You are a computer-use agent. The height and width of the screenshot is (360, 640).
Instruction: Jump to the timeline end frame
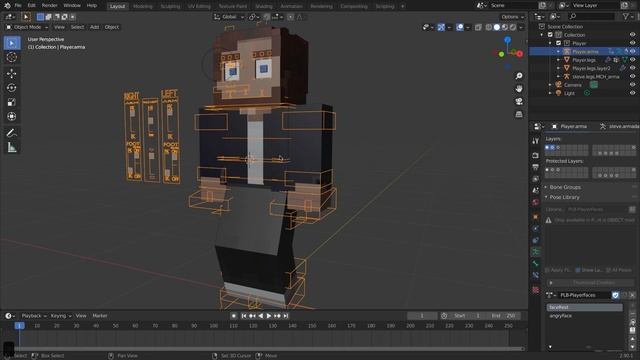[286, 316]
